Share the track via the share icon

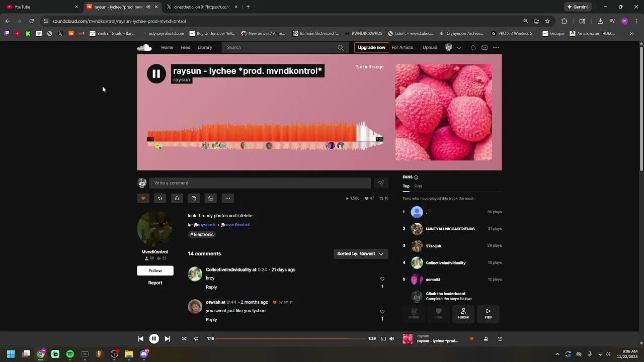click(177, 198)
